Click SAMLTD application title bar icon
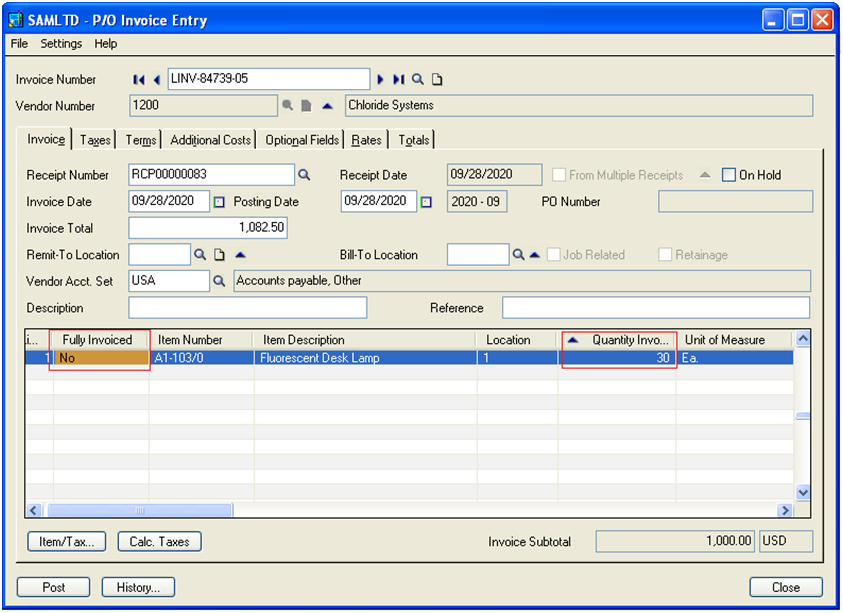The height and width of the screenshot is (613, 843). [x=16, y=20]
